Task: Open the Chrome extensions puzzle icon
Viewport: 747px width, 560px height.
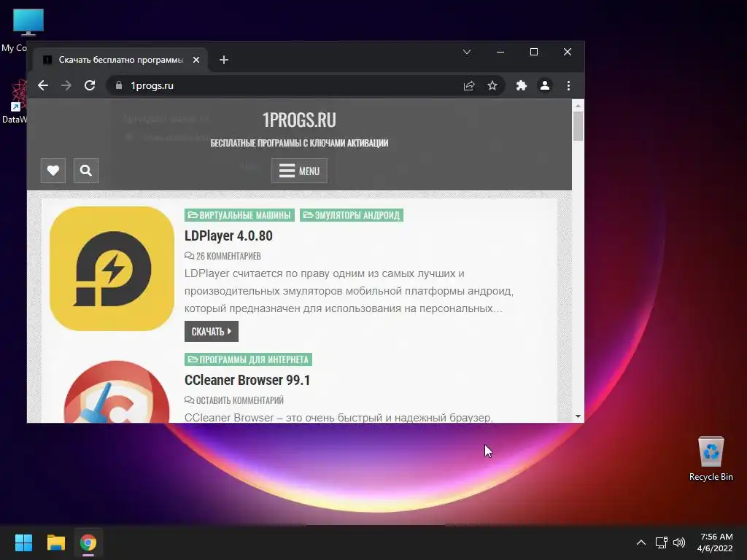Action: coord(521,86)
